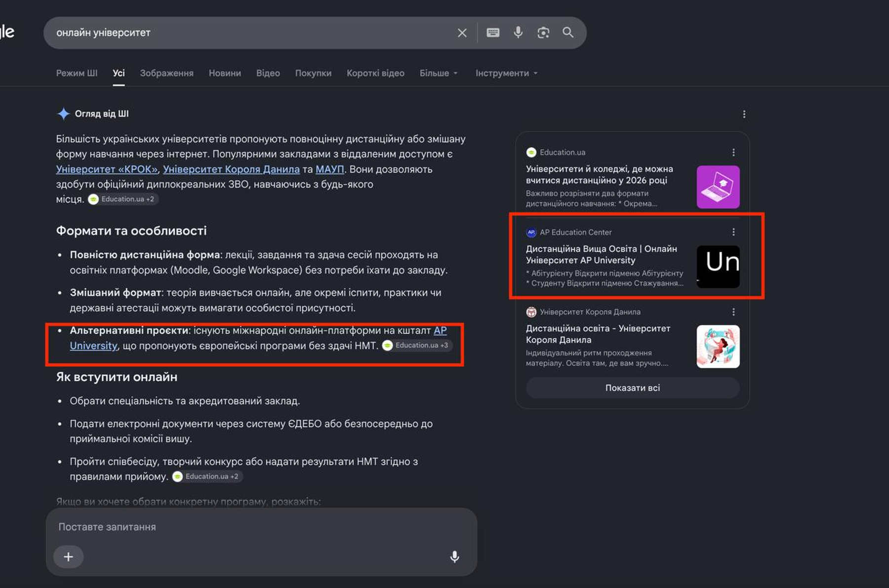This screenshot has height=588, width=889.
Task: Submit search with the magnifying glass icon
Action: pyautogui.click(x=568, y=33)
